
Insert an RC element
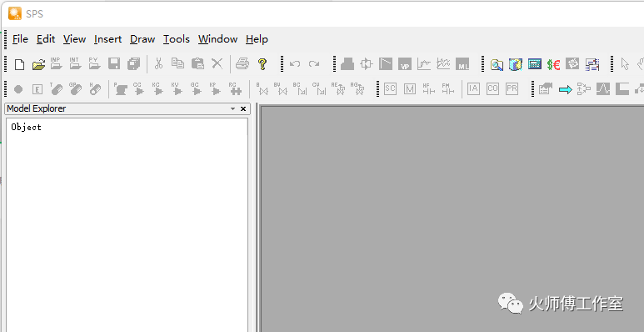click(x=234, y=88)
